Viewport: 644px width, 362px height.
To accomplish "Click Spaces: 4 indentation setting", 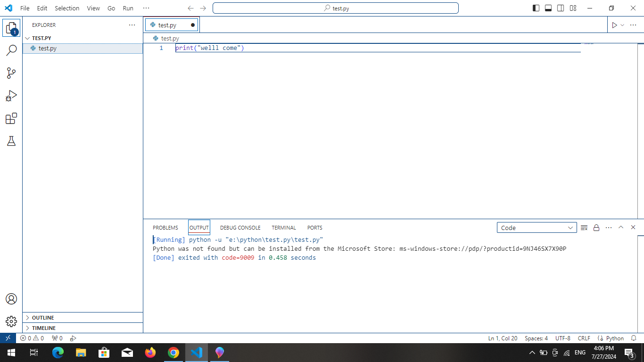I will [536, 338].
